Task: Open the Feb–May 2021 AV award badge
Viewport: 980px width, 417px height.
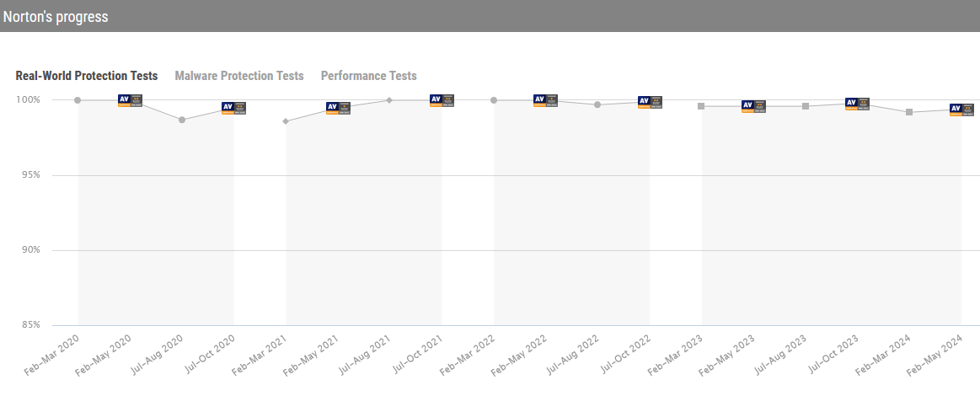Action: point(338,108)
